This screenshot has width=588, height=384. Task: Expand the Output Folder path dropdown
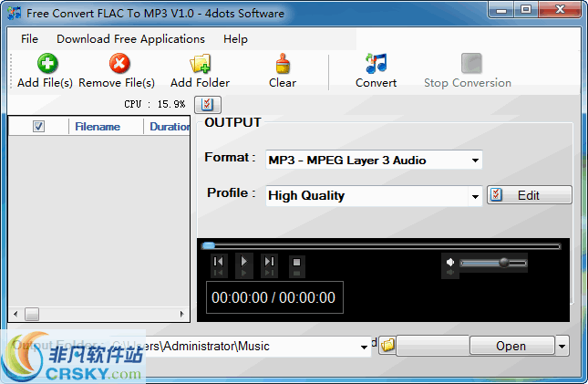click(364, 347)
